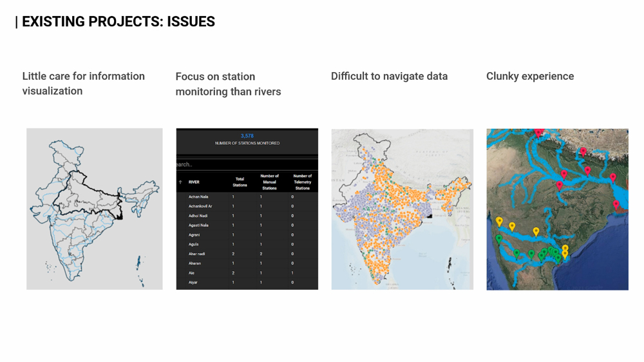
Task: Select the Aiyar river row
Action: tap(193, 282)
